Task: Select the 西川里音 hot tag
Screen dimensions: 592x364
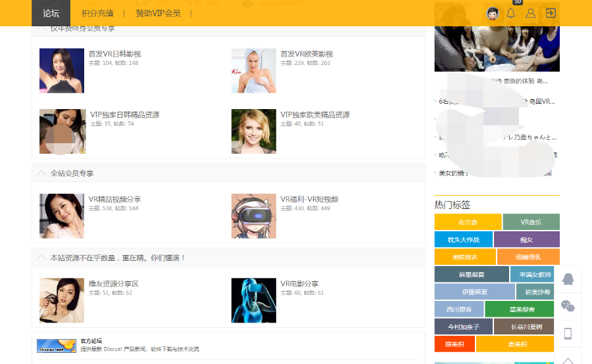Action: tap(459, 309)
